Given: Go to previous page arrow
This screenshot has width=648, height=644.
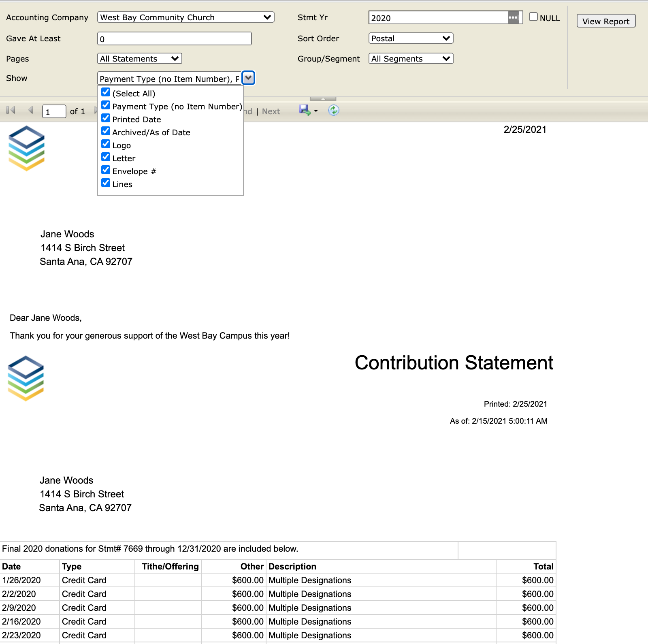Looking at the screenshot, I should pyautogui.click(x=30, y=110).
